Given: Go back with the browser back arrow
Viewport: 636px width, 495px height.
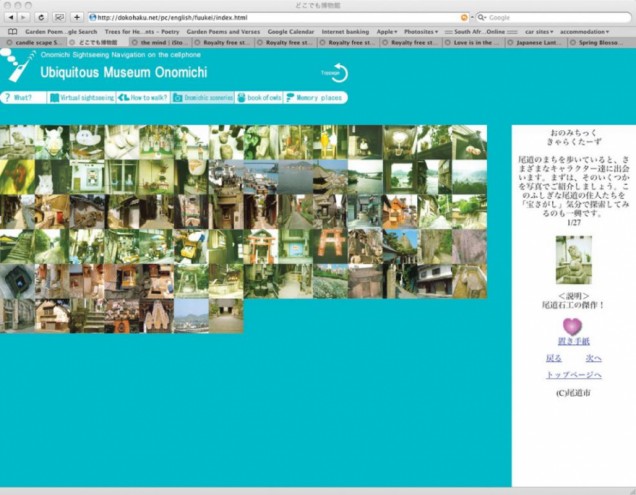Looking at the screenshot, I should [11, 17].
